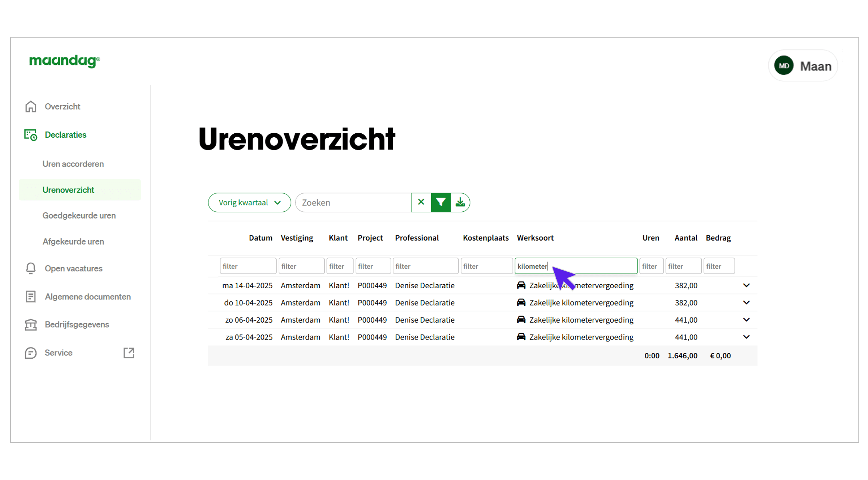Click the Datum filter input field

pyautogui.click(x=248, y=266)
